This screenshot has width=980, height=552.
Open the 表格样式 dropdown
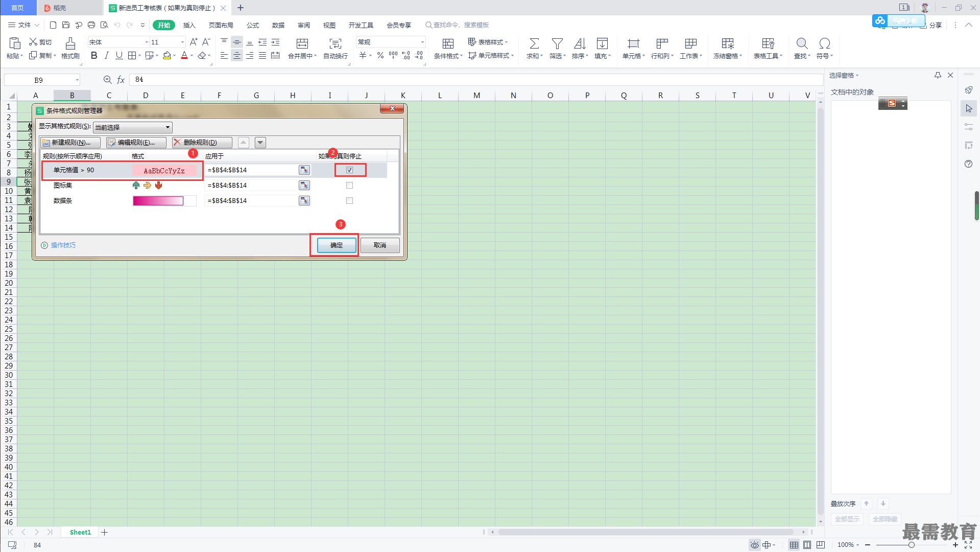pyautogui.click(x=488, y=42)
